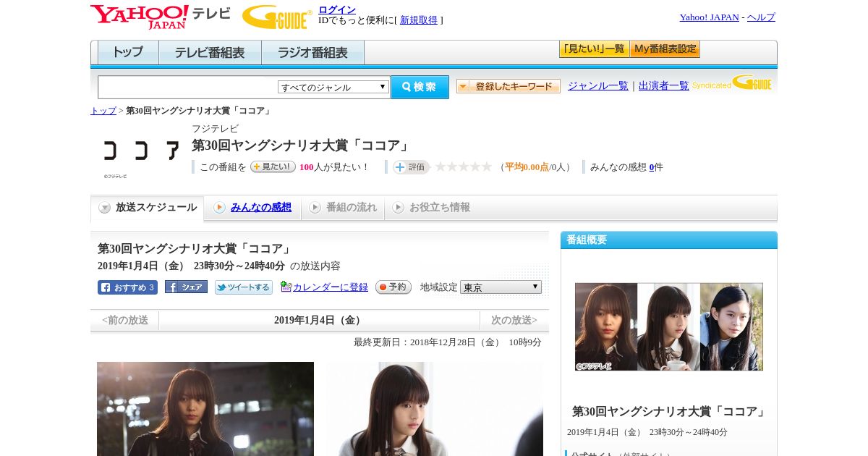Click the 最終更新日 timestamp text
The image size is (868, 456).
click(x=448, y=342)
